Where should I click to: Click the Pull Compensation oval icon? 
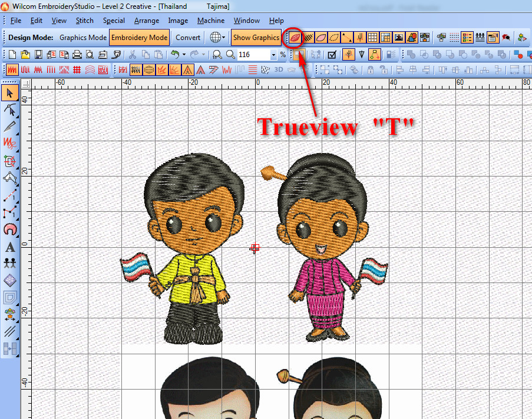pos(149,70)
